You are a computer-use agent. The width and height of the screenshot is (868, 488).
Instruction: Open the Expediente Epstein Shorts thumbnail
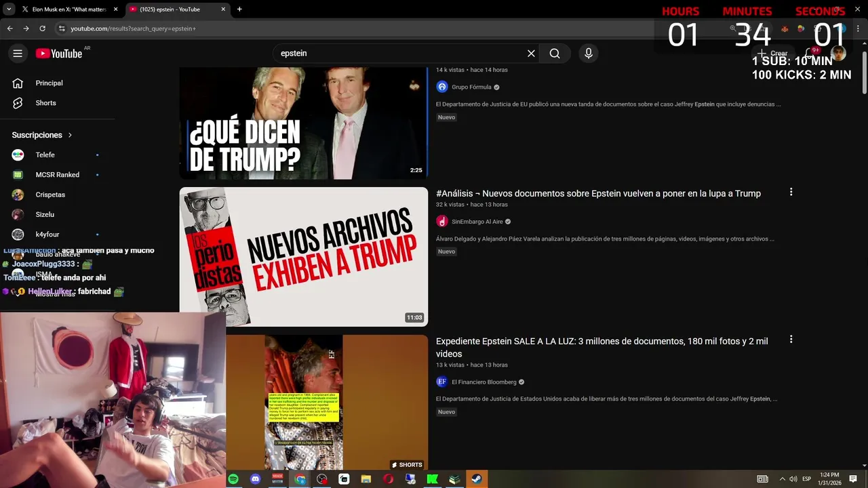[303, 403]
